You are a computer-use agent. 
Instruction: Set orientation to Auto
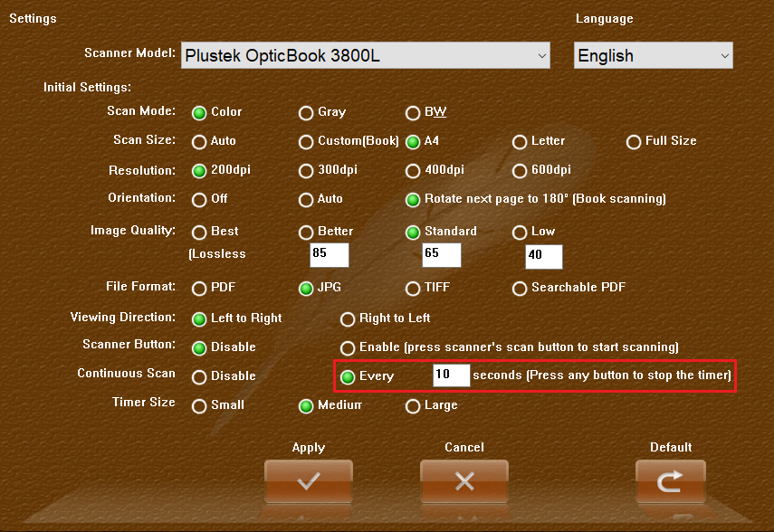307,200
